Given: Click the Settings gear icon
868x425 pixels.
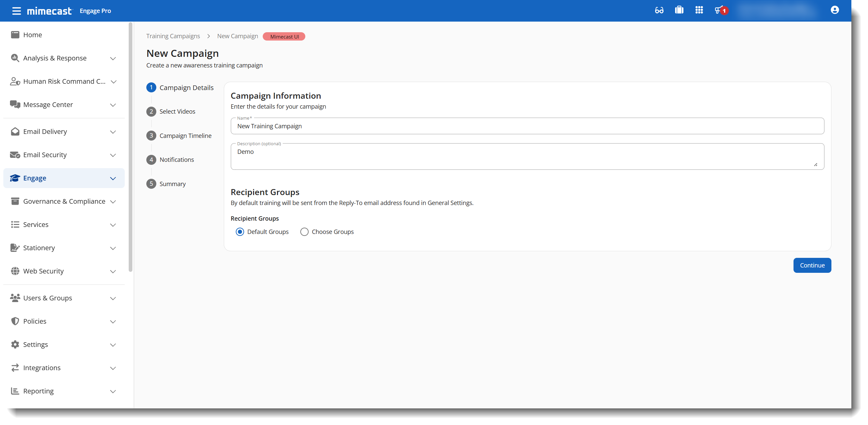Looking at the screenshot, I should pyautogui.click(x=15, y=344).
